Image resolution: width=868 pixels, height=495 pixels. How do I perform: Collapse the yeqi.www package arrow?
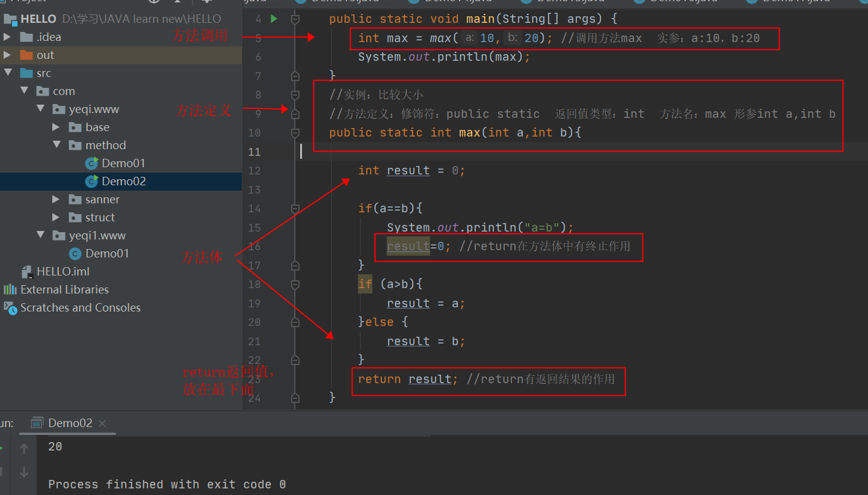click(40, 109)
